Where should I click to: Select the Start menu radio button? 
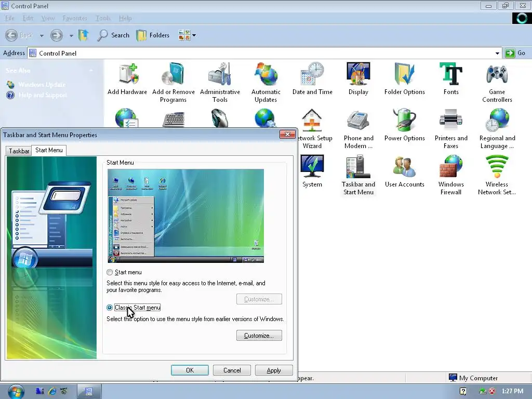point(110,272)
